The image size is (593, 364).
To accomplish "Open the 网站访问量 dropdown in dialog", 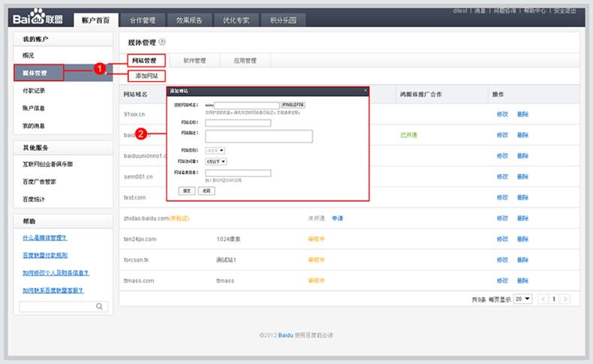I will click(216, 161).
